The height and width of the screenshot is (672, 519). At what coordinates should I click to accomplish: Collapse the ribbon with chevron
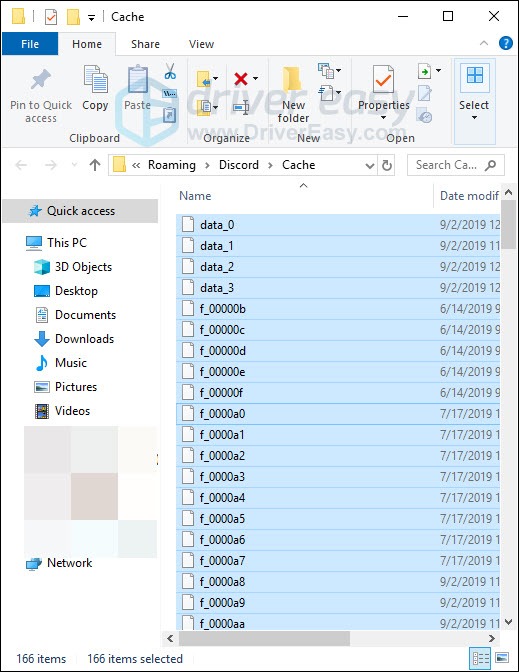(484, 43)
